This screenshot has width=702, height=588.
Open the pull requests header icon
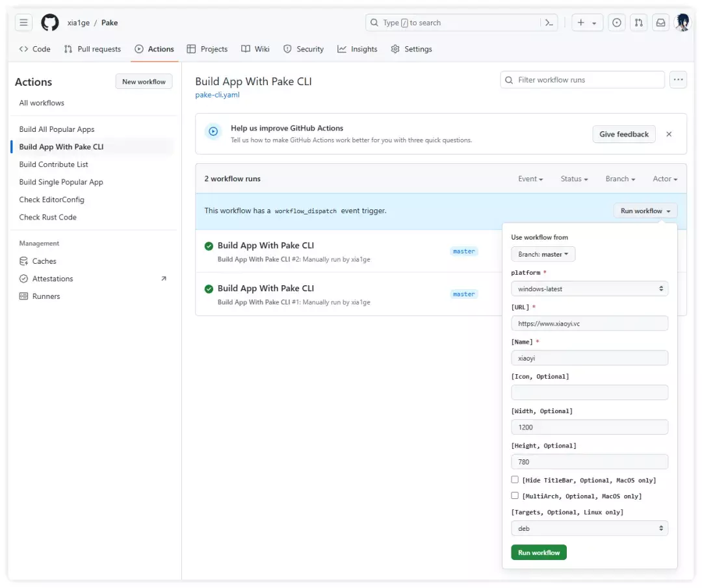639,23
